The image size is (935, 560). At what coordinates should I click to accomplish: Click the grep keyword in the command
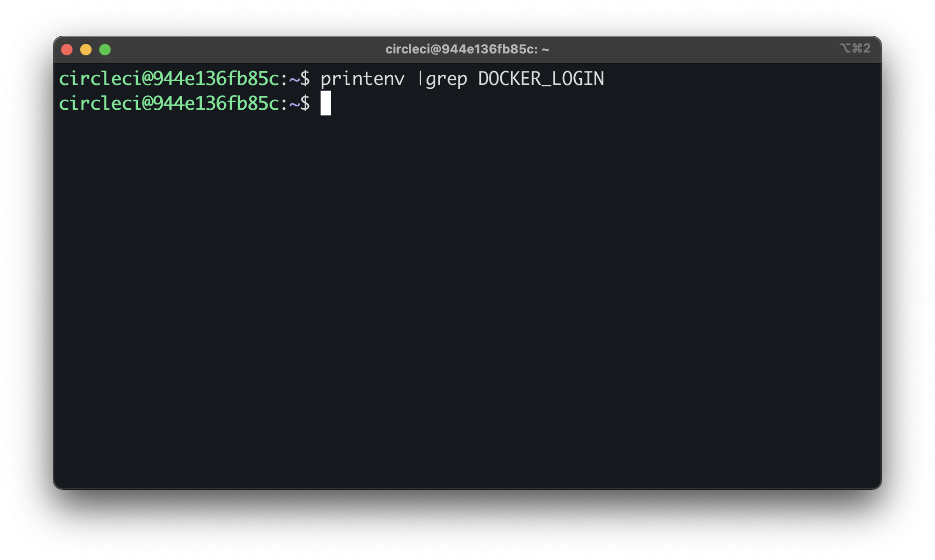coord(447,79)
